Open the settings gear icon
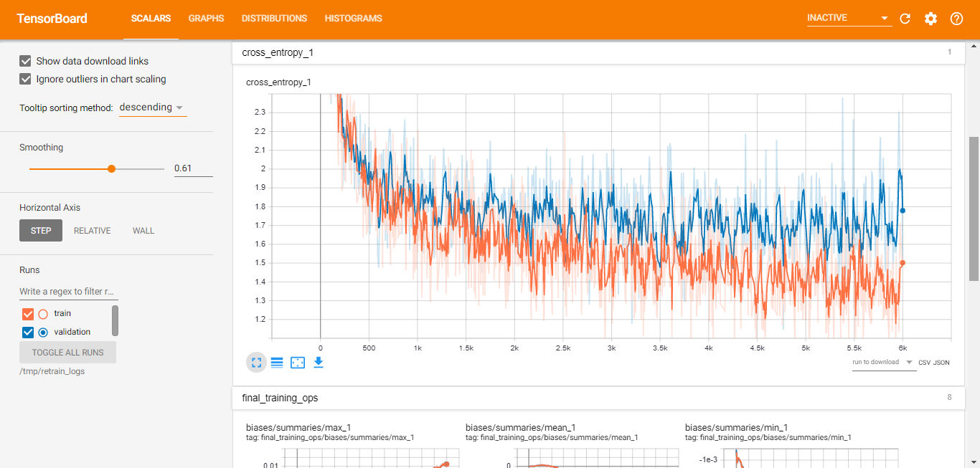The image size is (980, 468). pyautogui.click(x=930, y=19)
